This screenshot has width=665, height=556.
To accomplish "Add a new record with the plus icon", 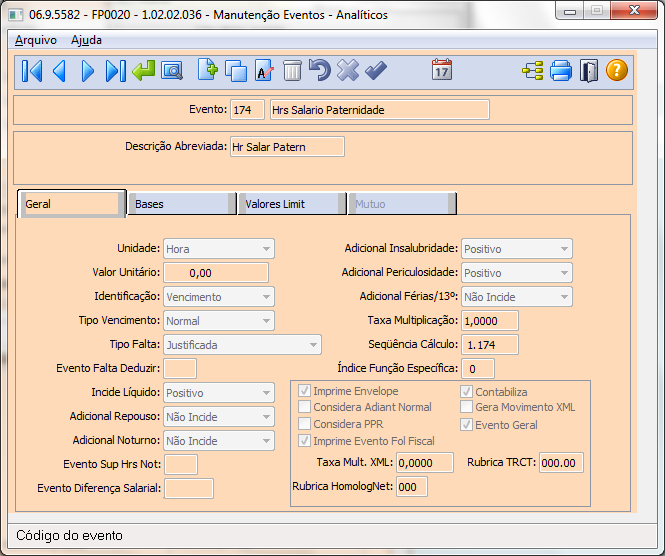I will tap(208, 70).
